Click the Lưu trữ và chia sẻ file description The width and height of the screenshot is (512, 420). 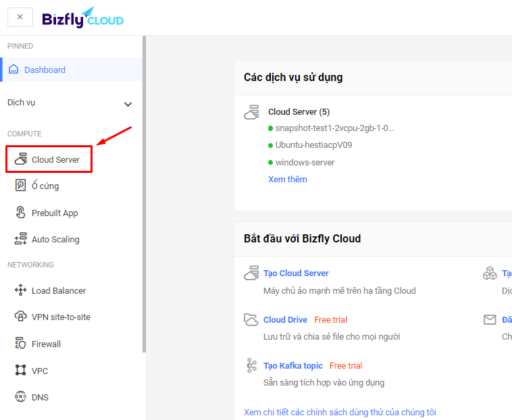(332, 336)
